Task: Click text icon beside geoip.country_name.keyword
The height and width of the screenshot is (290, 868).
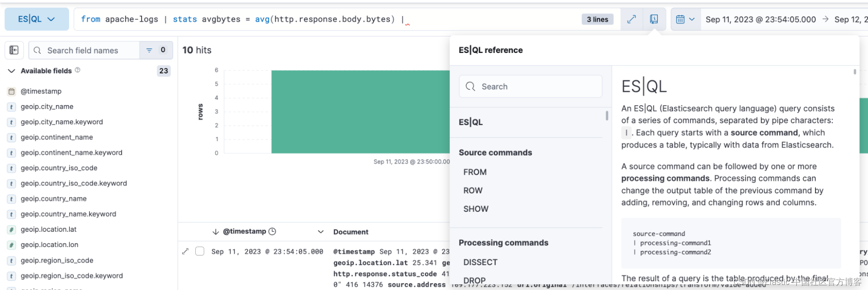Action: (12, 214)
